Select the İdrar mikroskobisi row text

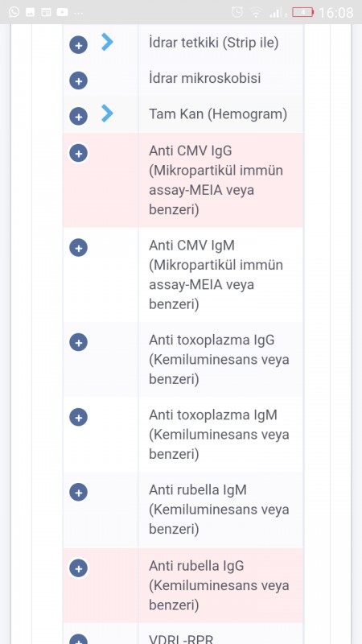pos(205,78)
